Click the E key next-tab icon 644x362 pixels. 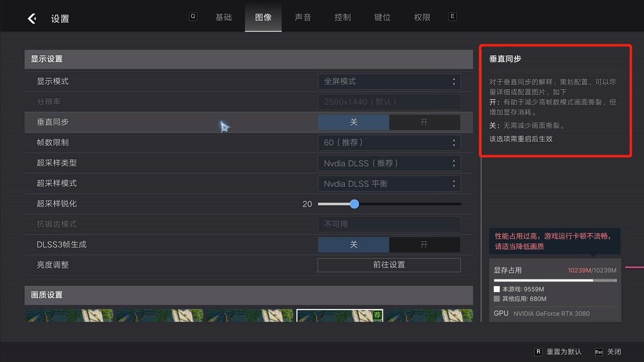point(452,17)
